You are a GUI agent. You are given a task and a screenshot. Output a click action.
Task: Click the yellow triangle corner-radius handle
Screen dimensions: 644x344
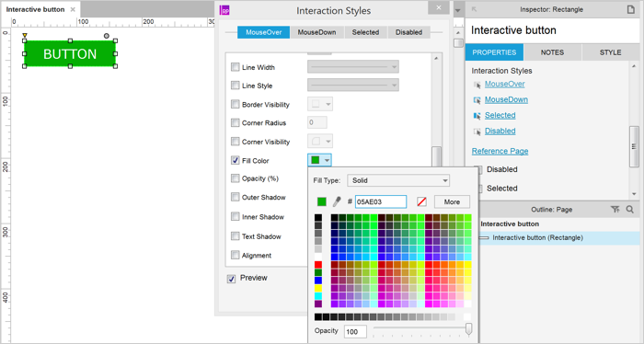coord(25,36)
